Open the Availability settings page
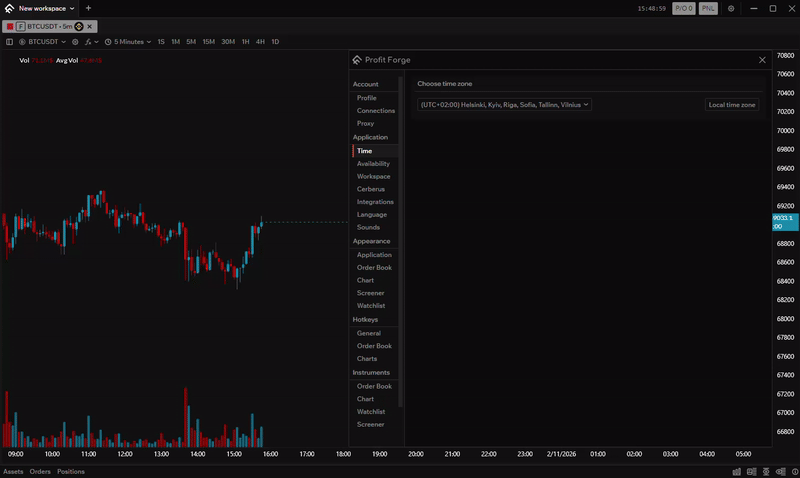800x478 pixels. pyautogui.click(x=374, y=164)
